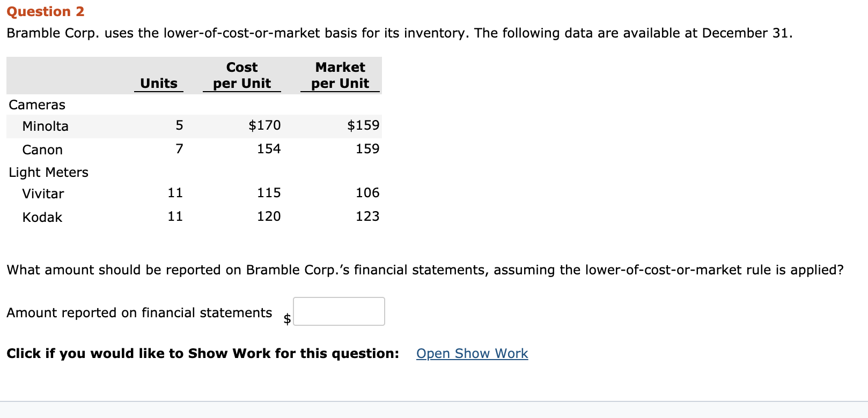Click the Amount reported on financial statements label

[x=139, y=312]
